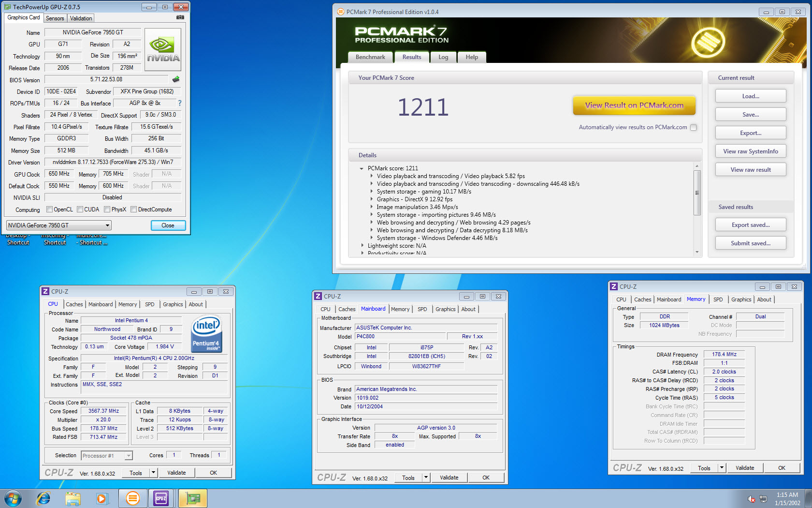Open the PCMark Help tab

472,57
